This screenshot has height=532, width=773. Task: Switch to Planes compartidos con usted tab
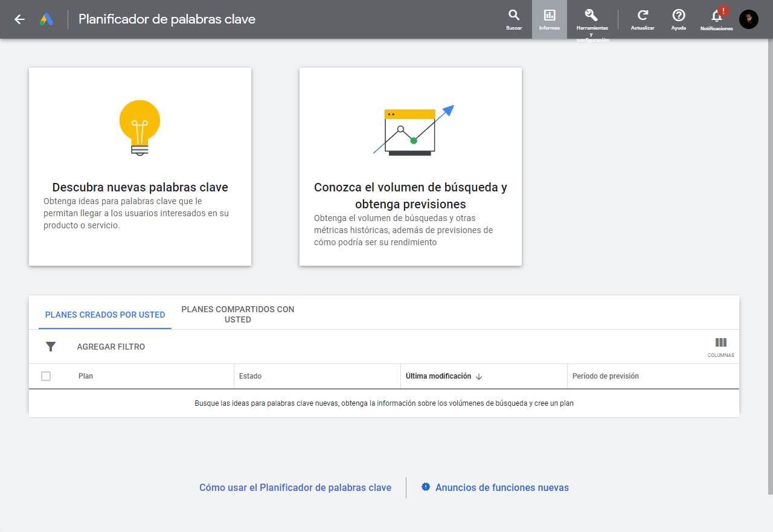[x=237, y=315]
